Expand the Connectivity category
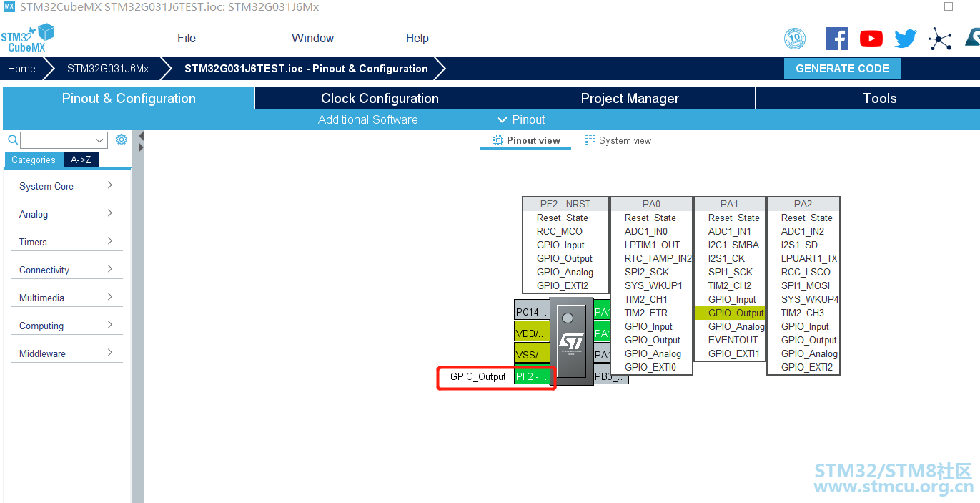The height and width of the screenshot is (503, 980). [x=67, y=270]
